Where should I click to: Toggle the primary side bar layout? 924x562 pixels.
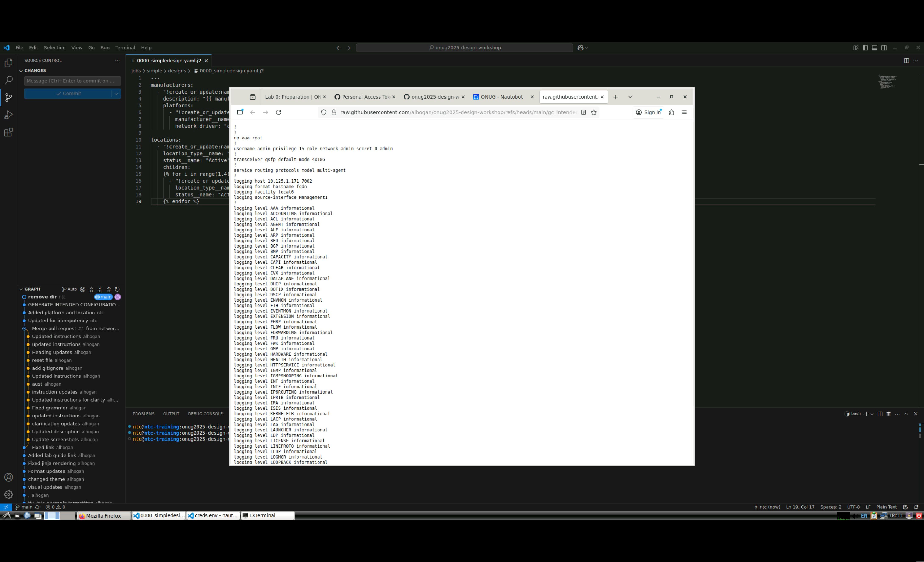point(865,48)
